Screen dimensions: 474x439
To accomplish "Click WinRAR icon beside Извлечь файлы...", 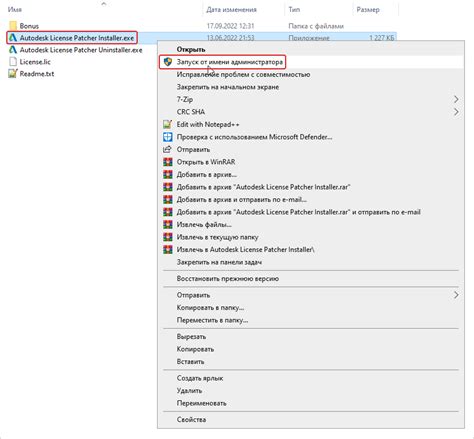I will click(x=168, y=224).
